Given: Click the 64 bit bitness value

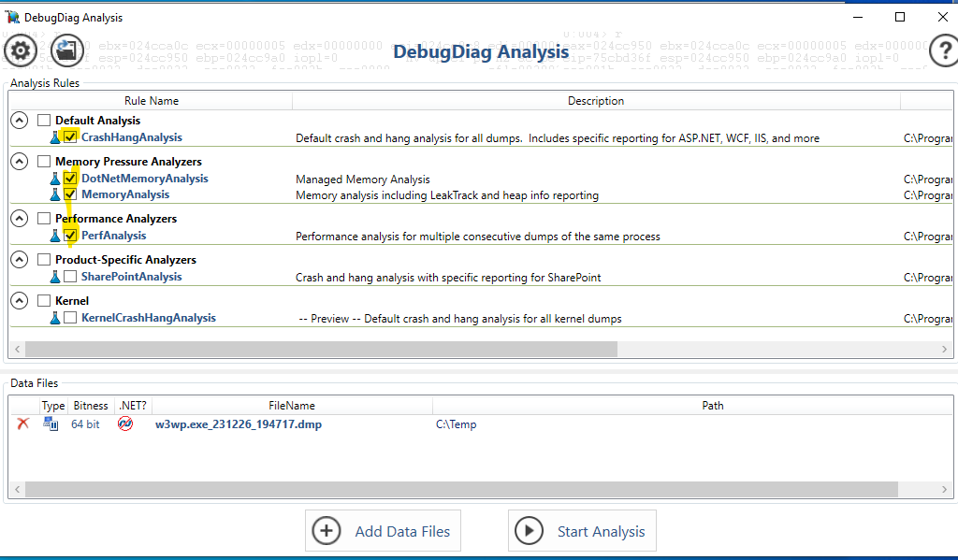Looking at the screenshot, I should tap(85, 424).
